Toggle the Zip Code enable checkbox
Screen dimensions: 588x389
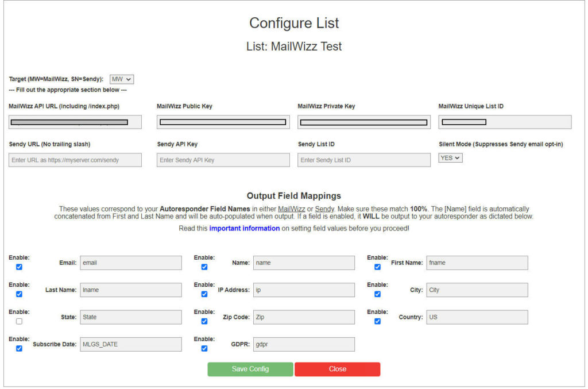coord(204,321)
